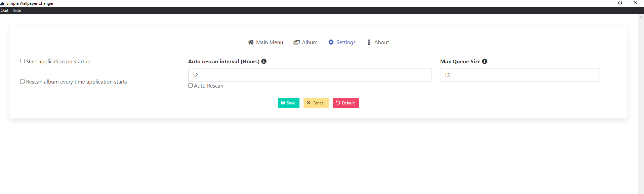Open the Main Menu tab
The image size is (644, 194).
point(265,42)
